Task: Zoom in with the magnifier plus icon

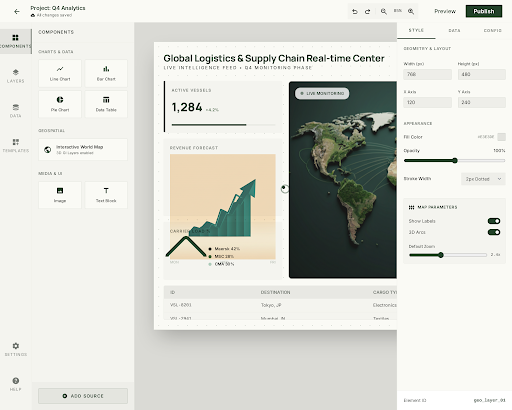Action: 411,12
